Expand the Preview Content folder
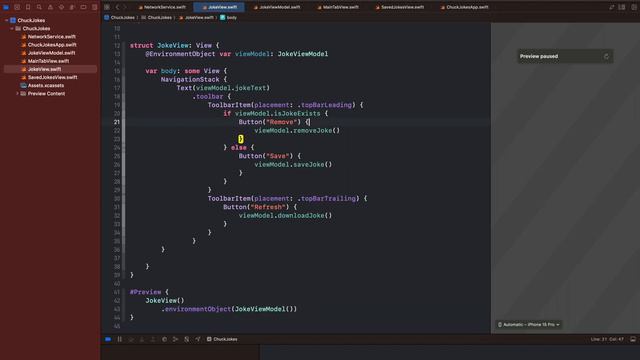Screen dimensions: 640x360 pos(17,93)
